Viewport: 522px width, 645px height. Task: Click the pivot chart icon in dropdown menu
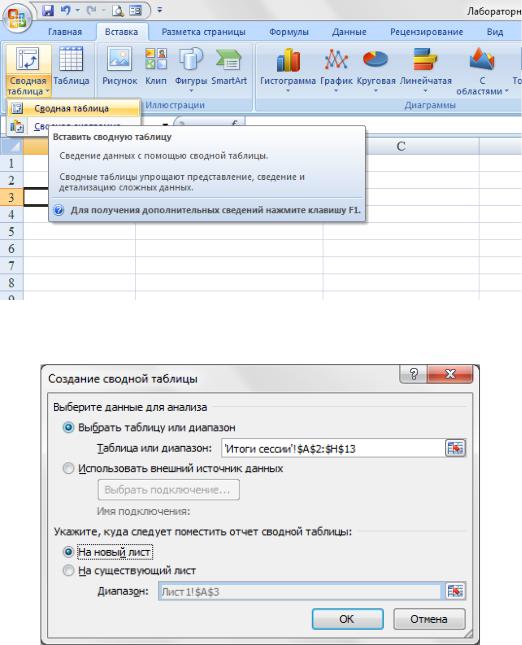coord(17,126)
